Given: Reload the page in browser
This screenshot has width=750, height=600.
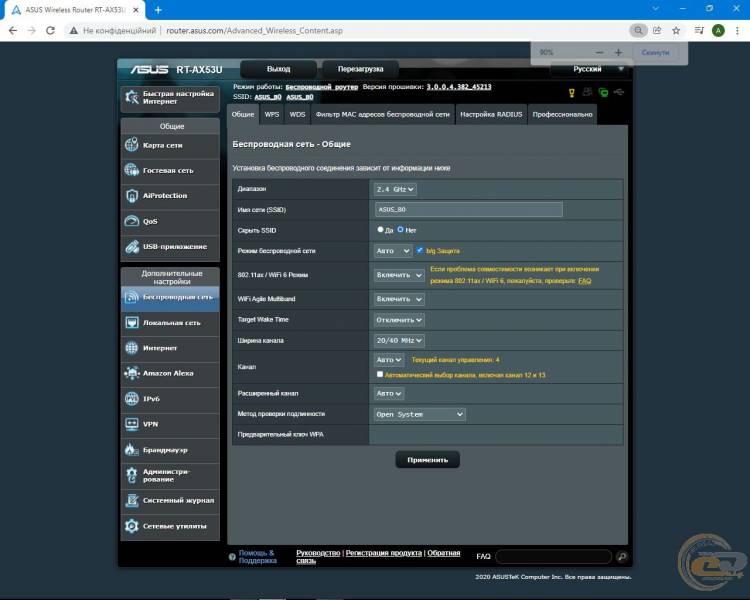Looking at the screenshot, I should (50, 31).
